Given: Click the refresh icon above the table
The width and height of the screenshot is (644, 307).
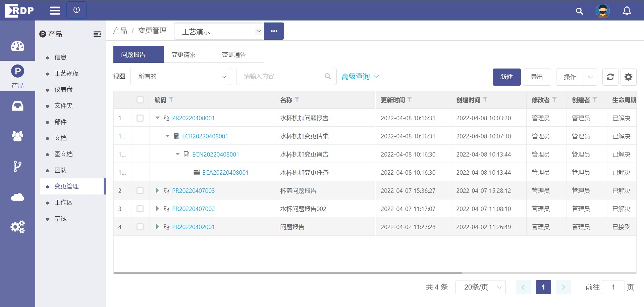Looking at the screenshot, I should (610, 77).
